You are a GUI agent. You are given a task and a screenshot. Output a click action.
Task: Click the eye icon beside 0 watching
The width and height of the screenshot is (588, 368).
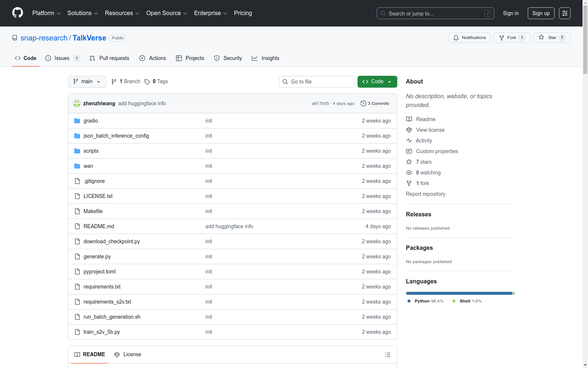pyautogui.click(x=409, y=173)
